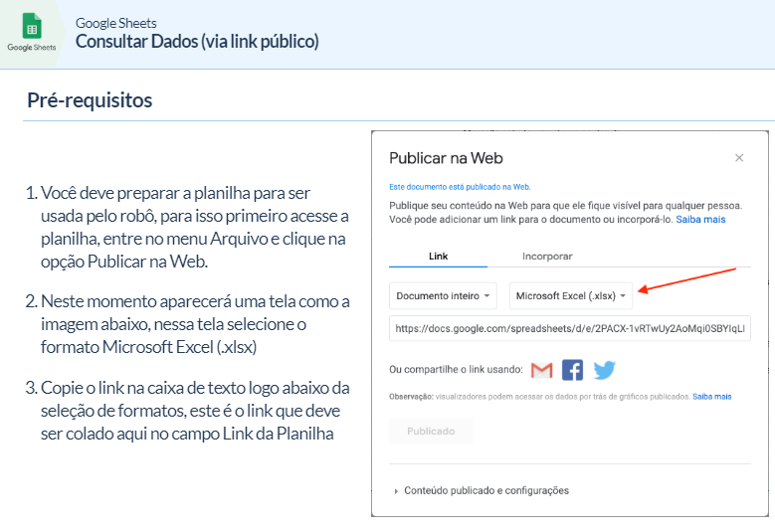Open the Microsoft Excel (.xlsx) format dropdown
This screenshot has height=532, width=775.
pos(571,296)
